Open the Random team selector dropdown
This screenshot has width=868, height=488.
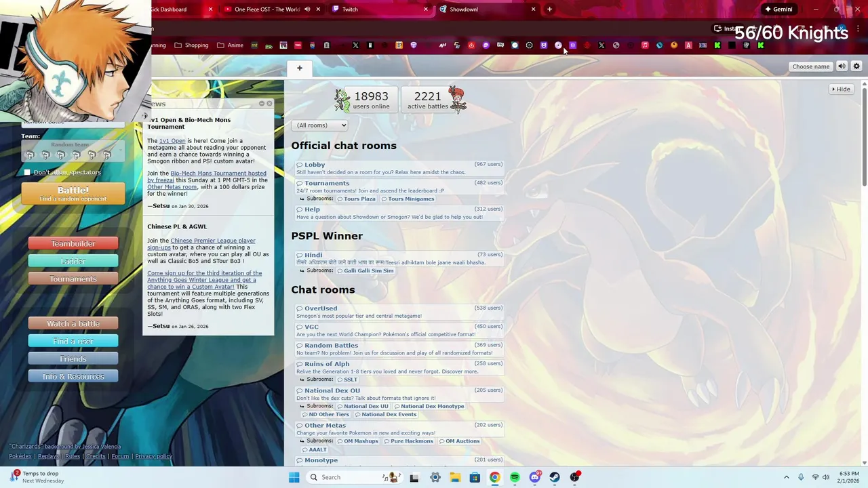point(73,152)
